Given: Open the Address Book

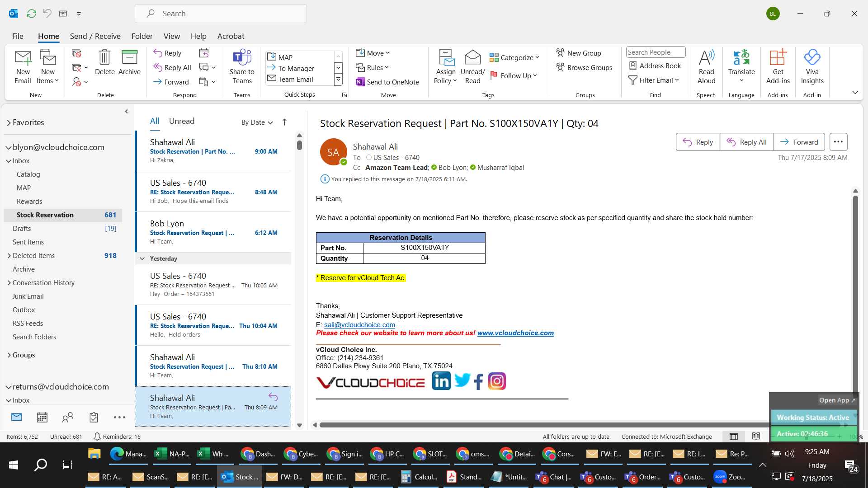Looking at the screenshot, I should (x=655, y=66).
